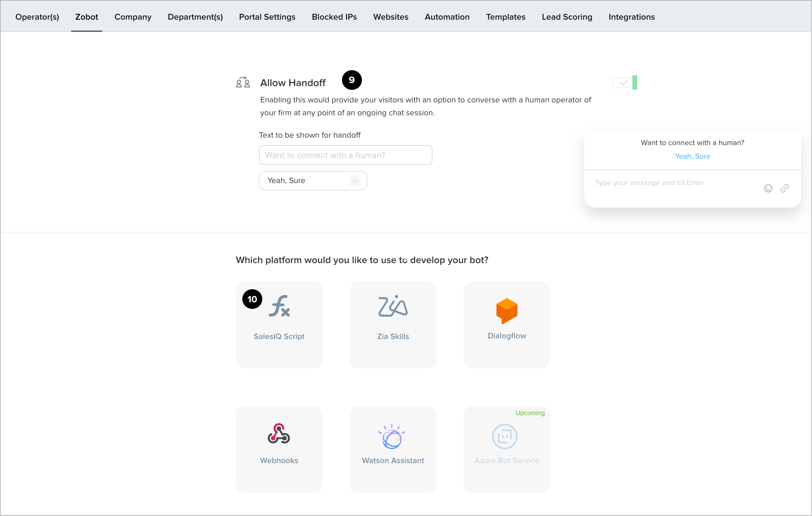Image resolution: width=812 pixels, height=516 pixels.
Task: Click the SalesIQ Script fx icon
Action: 280,306
